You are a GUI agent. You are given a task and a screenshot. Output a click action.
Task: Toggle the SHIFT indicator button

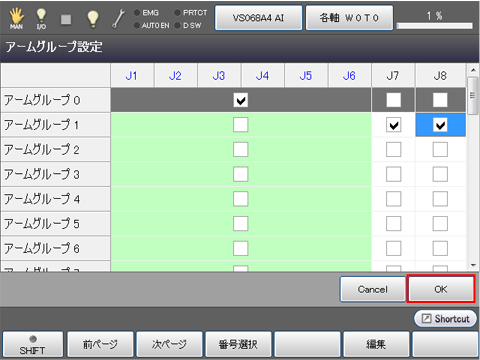coord(33,344)
